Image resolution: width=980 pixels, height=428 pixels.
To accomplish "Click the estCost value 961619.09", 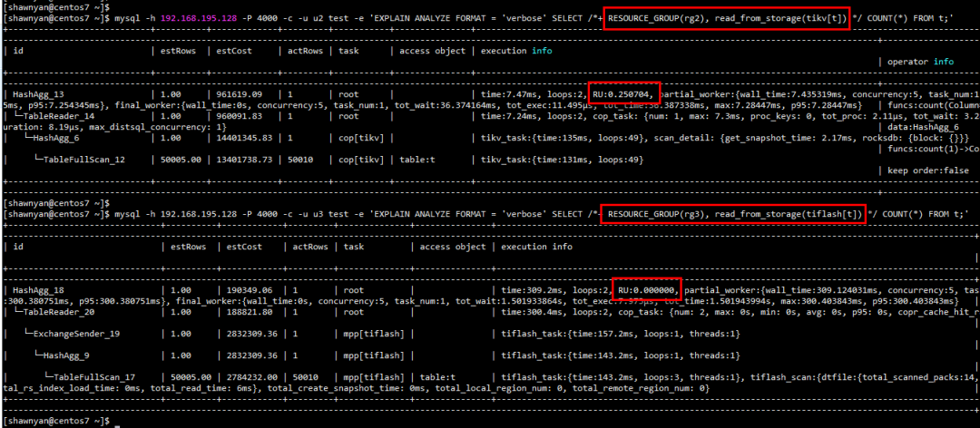I will (x=237, y=94).
